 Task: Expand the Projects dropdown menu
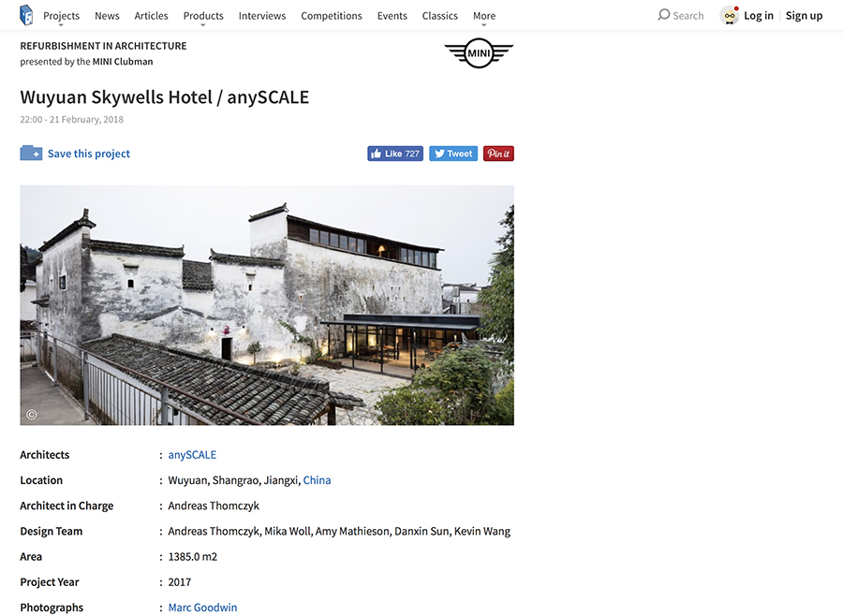61,16
